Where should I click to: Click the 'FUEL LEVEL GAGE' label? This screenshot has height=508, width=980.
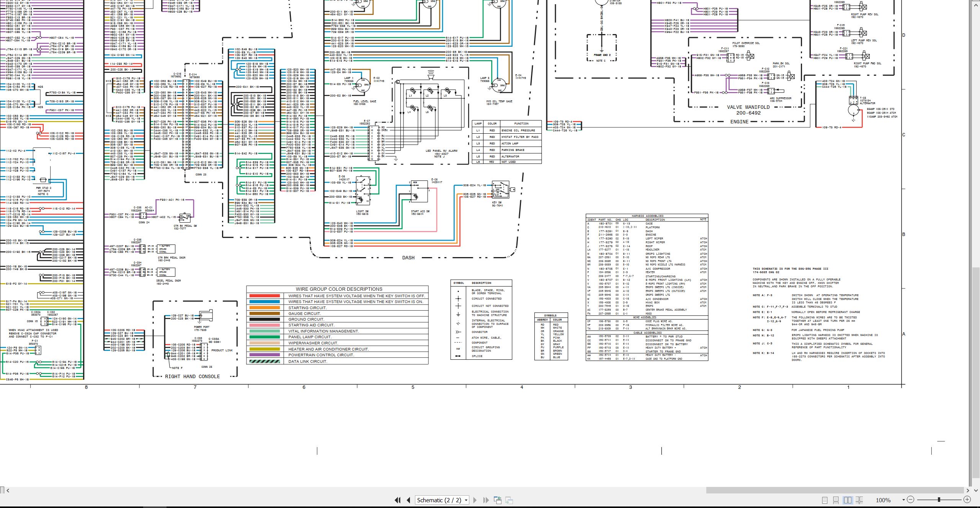click(364, 102)
